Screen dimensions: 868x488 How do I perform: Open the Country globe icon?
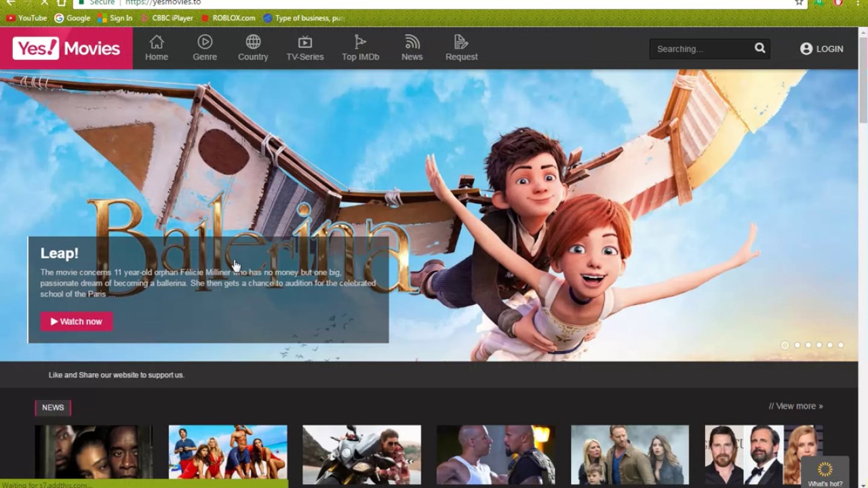pyautogui.click(x=253, y=42)
